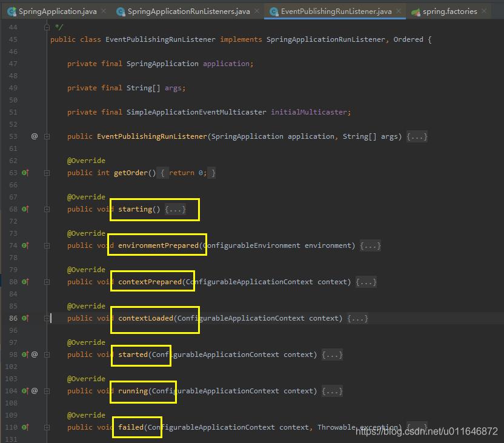Click the override icon beside the starting method
This screenshot has height=443, width=504.
[x=25, y=209]
